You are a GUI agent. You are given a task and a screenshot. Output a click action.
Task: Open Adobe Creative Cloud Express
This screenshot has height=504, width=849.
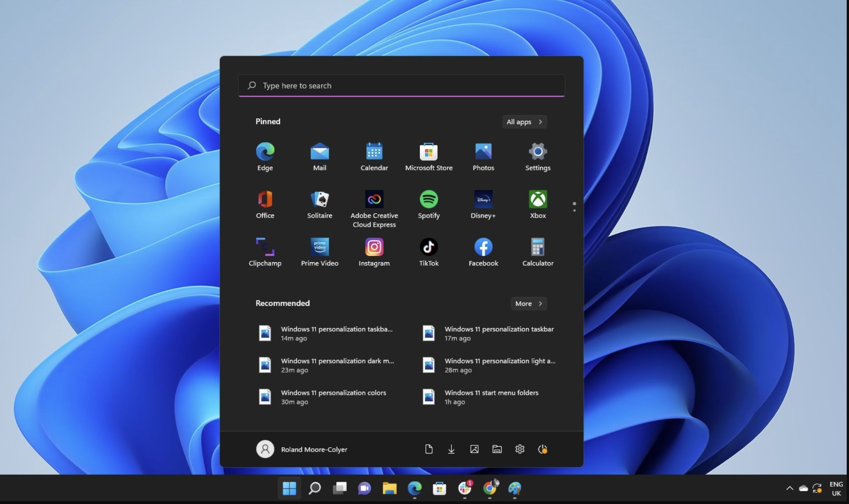tap(374, 209)
